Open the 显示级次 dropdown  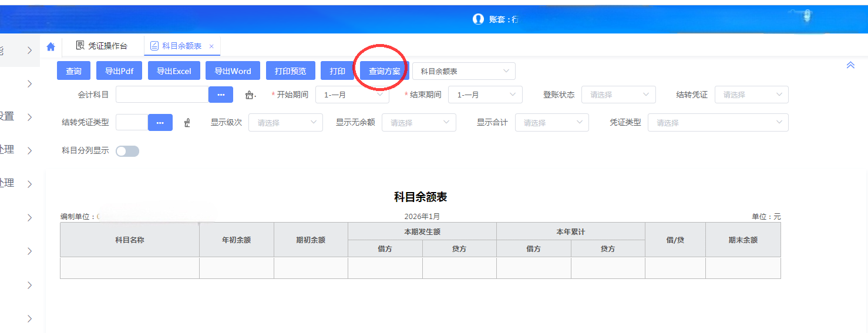(285, 123)
